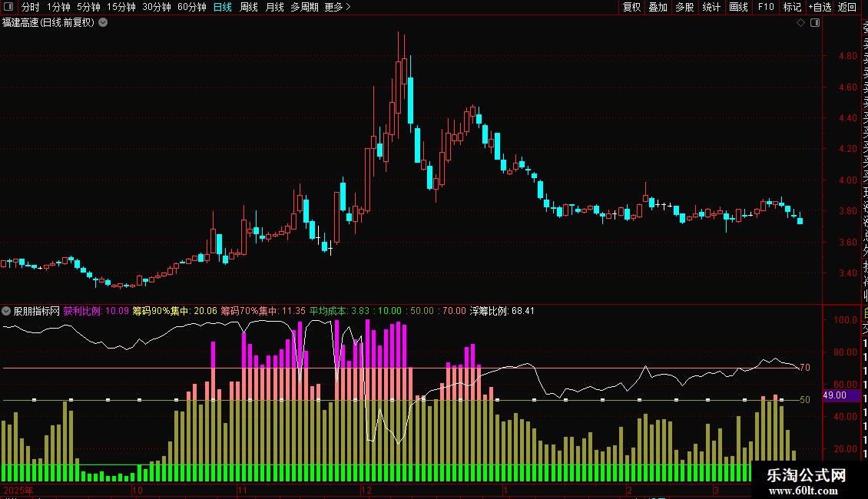Click 筹码90%集中: 20.06 label
Image resolution: width=868 pixels, height=499 pixels.
pyautogui.click(x=175, y=311)
